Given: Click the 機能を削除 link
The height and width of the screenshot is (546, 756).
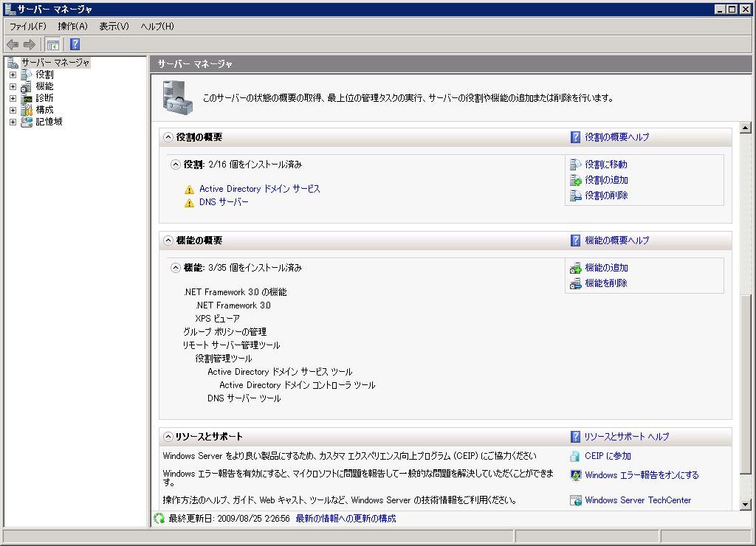Looking at the screenshot, I should coord(605,283).
